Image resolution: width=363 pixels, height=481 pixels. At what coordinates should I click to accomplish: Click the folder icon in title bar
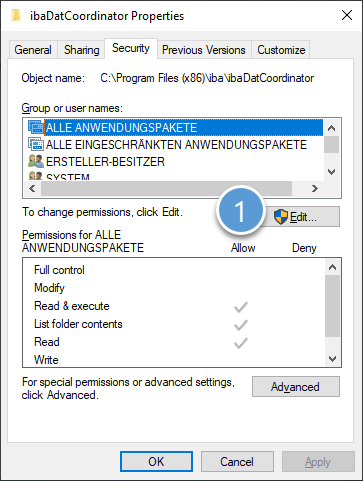pyautogui.click(x=16, y=16)
